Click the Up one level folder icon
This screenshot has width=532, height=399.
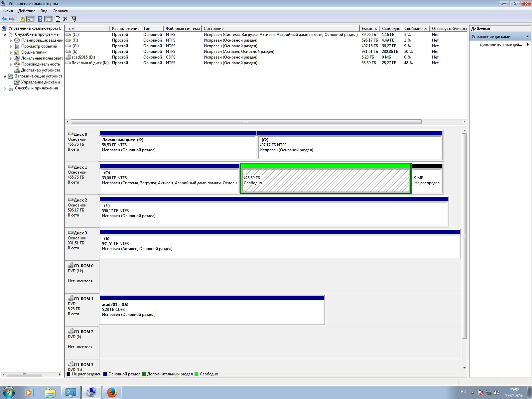(22, 19)
